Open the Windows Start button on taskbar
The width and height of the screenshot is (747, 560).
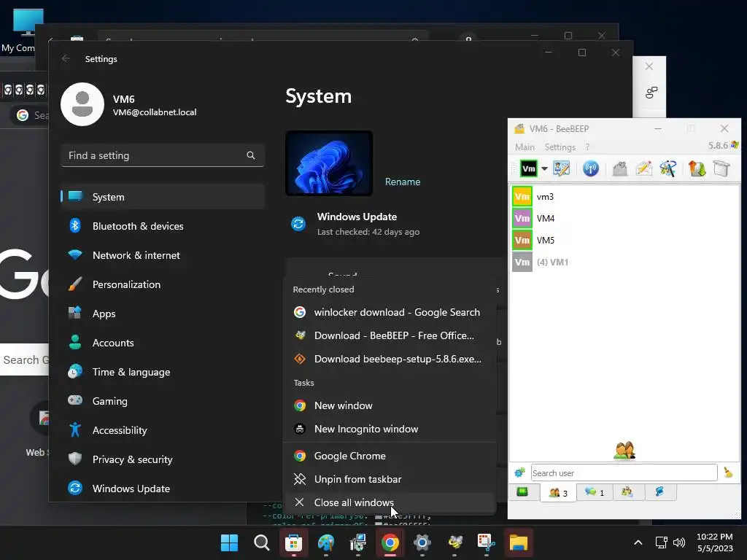click(229, 542)
